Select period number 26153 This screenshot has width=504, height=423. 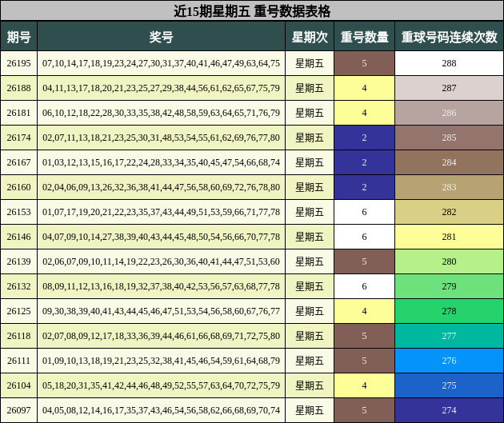click(18, 212)
